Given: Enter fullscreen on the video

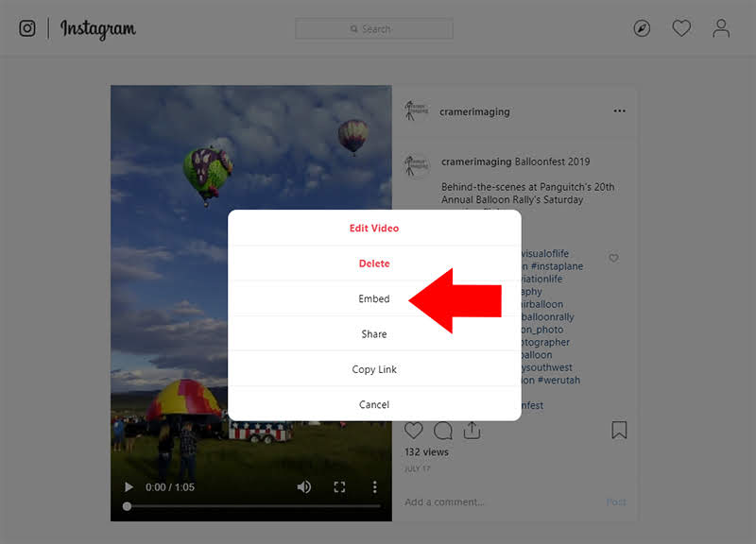Looking at the screenshot, I should click(x=339, y=487).
